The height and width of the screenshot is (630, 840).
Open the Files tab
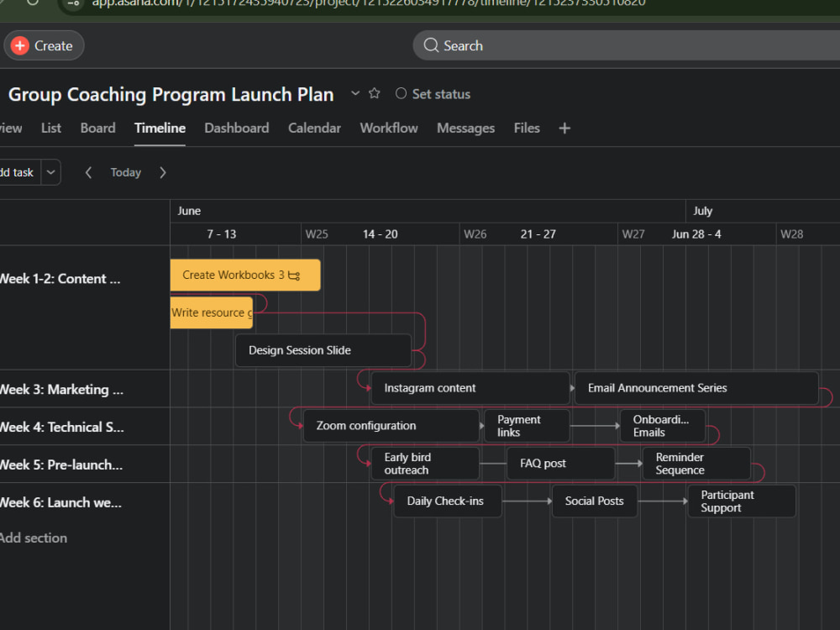click(527, 128)
